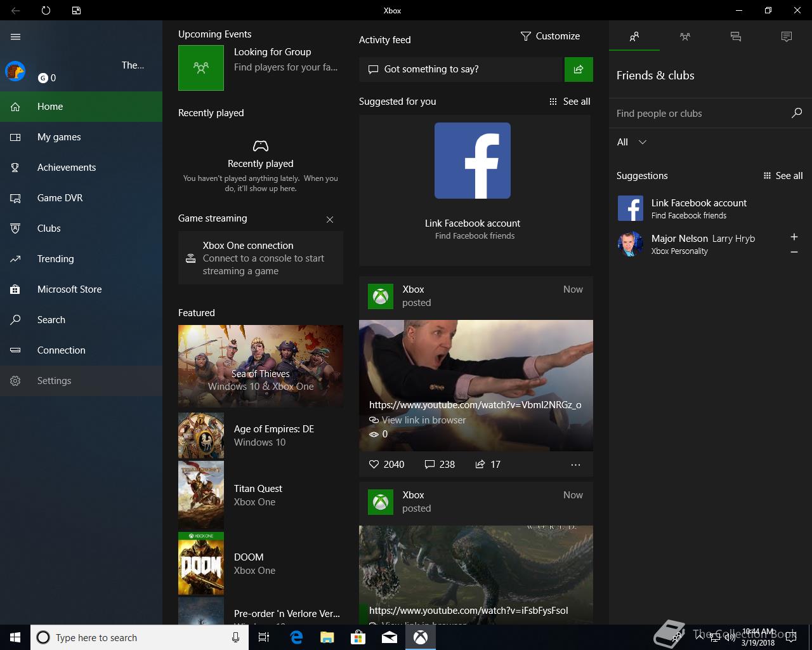Go back with the title bar arrow
812x650 pixels.
pos(15,10)
